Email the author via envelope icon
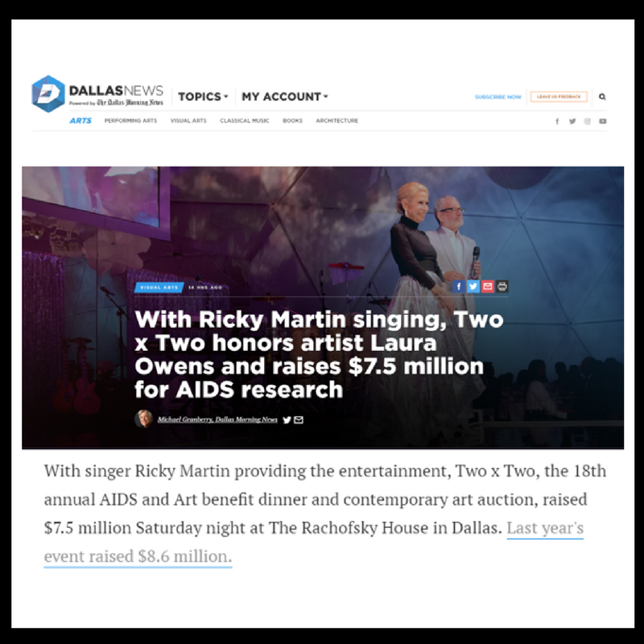Screen dimensions: 644x644 299,419
